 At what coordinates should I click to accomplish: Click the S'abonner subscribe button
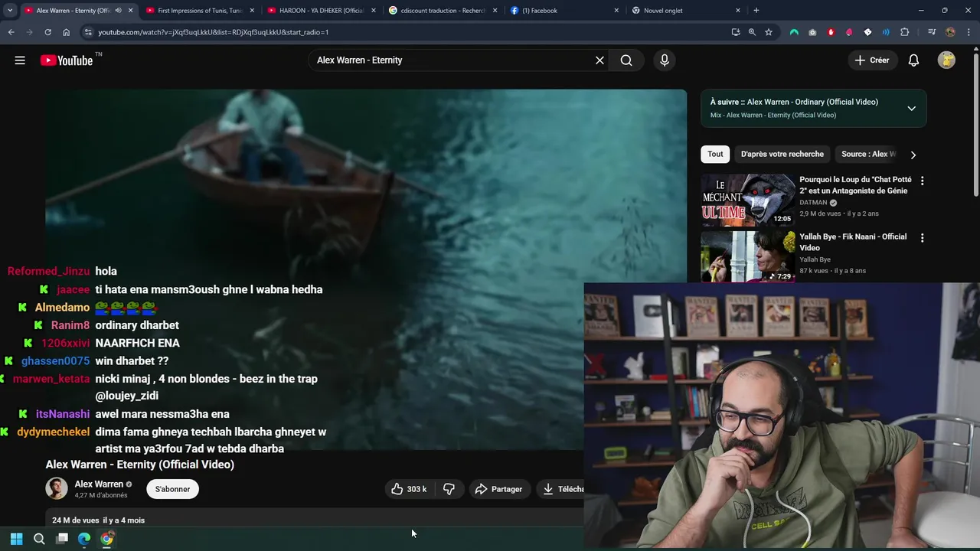click(x=173, y=489)
